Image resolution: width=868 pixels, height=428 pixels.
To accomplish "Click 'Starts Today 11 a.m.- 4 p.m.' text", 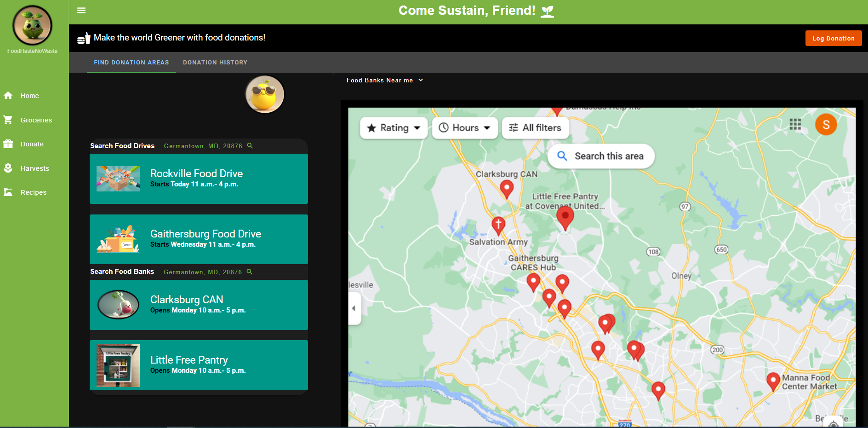I will [x=194, y=184].
